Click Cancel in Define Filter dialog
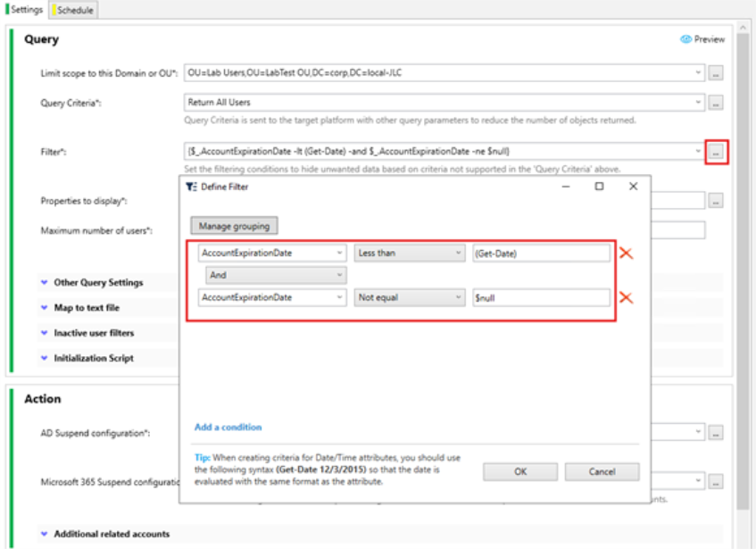The width and height of the screenshot is (756, 549). coord(602,472)
